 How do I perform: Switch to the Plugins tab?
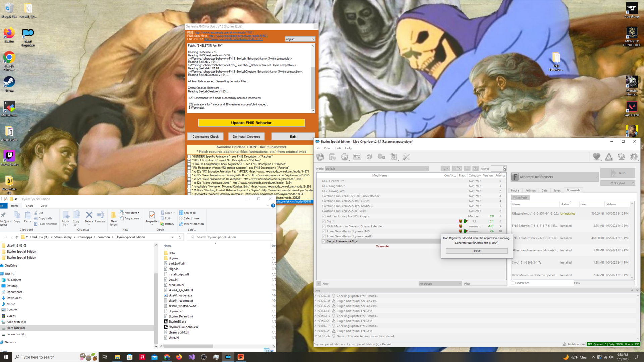coord(515,190)
